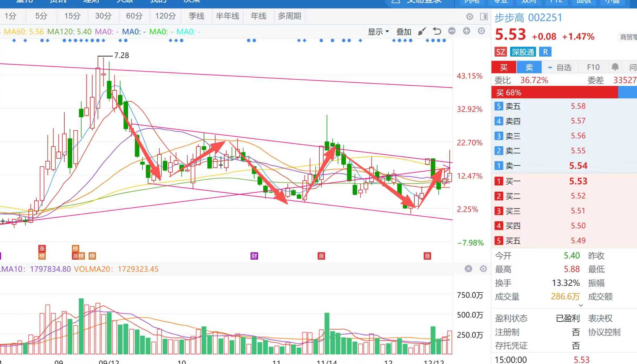The height and width of the screenshot is (364, 637).
Task: Toggle side panel layout icon
Action: pos(484,16)
